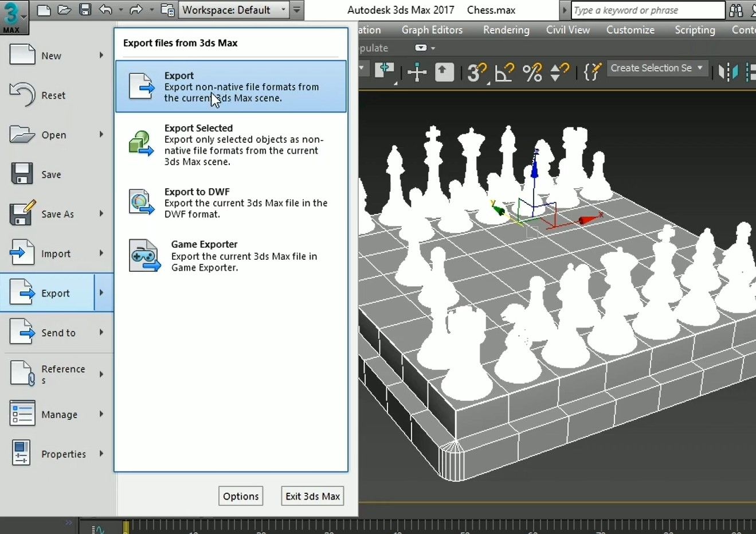756x534 pixels.
Task: Click the Save File floppy disk icon in title bar
Action: (x=85, y=10)
